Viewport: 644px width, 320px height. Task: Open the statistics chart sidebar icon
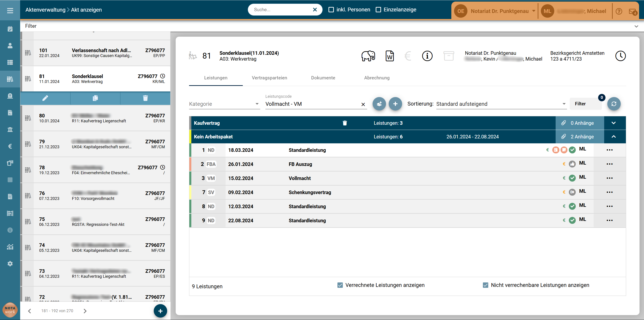click(10, 247)
